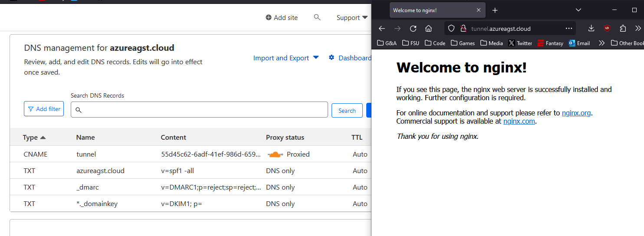Click the tracking protection shield icon

pos(451,29)
